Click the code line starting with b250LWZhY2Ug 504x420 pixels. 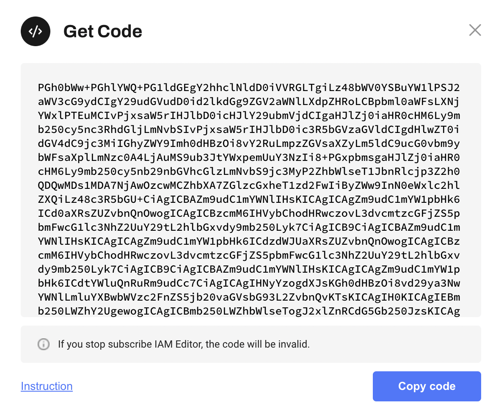click(x=249, y=311)
